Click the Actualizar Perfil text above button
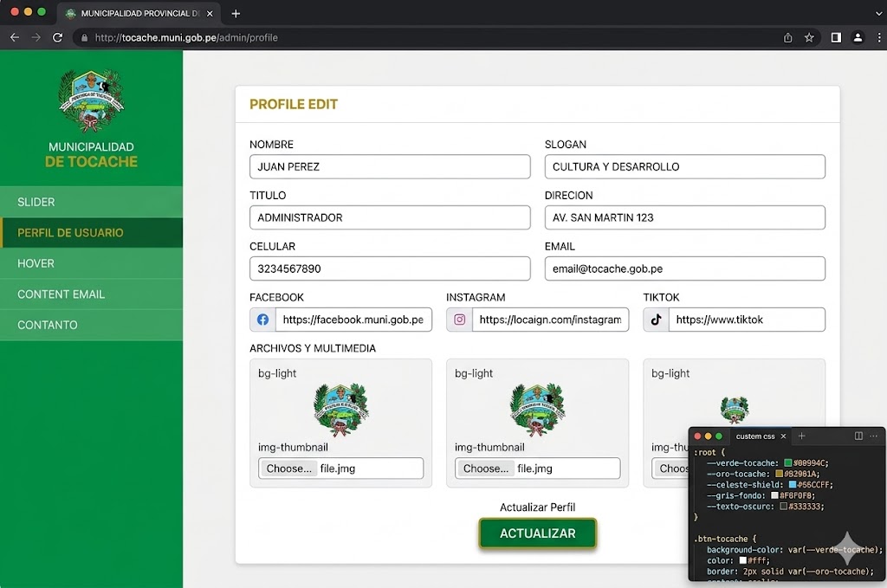 point(537,507)
